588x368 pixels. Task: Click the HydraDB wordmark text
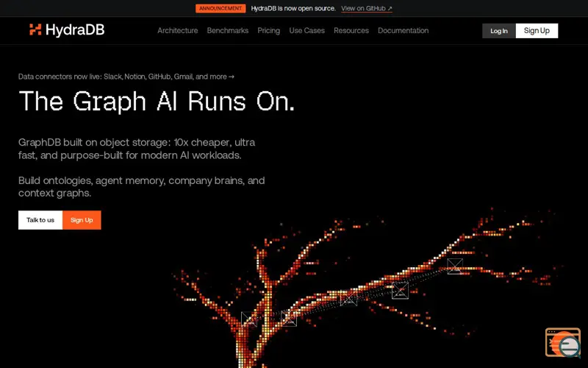point(75,30)
